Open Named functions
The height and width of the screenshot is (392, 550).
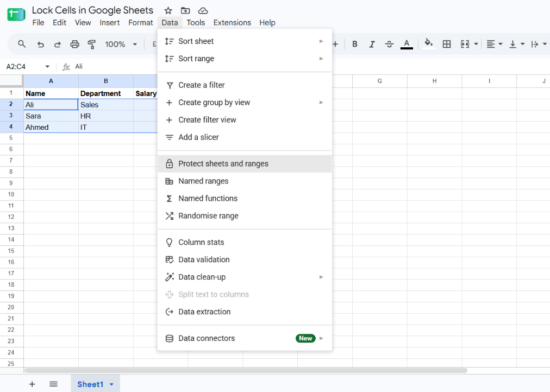(x=245, y=198)
